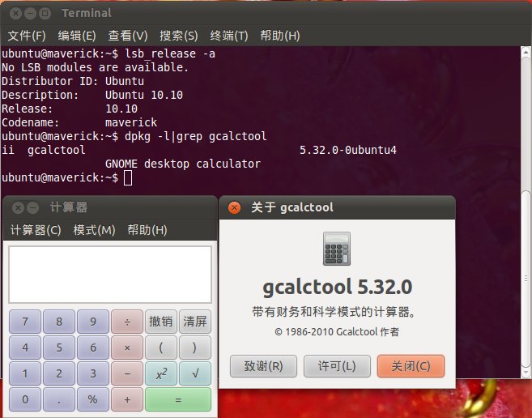Click Terminal scrollbar down arrow
The height and width of the screenshot is (418, 532).
coord(526,373)
